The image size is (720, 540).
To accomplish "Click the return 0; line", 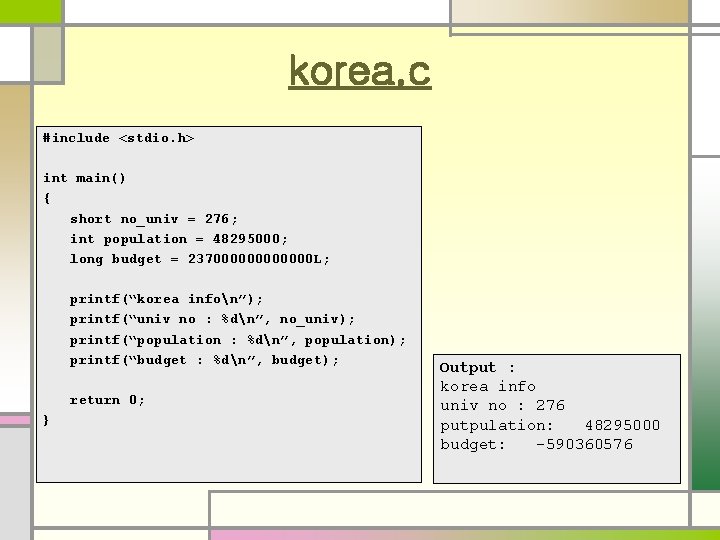I will coord(107,400).
